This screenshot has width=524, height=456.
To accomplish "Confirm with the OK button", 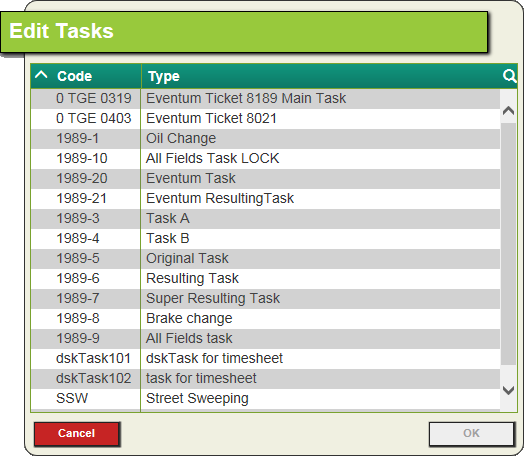I will click(471, 434).
